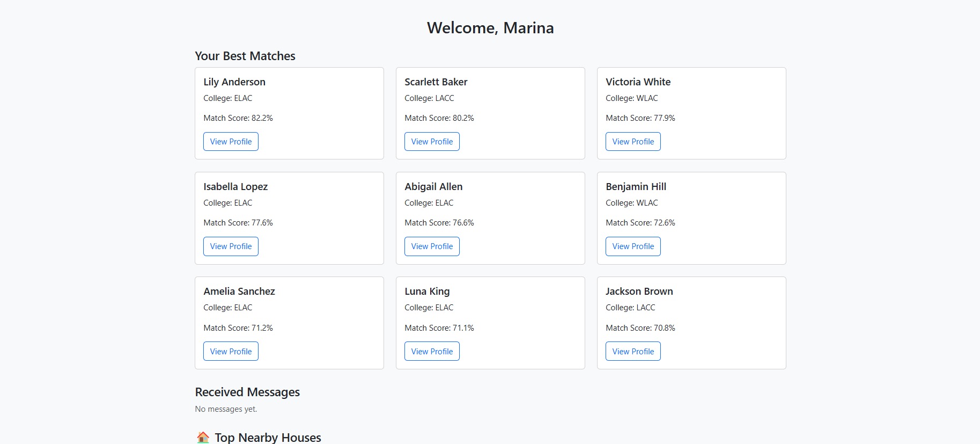This screenshot has width=980, height=444.
Task: Click Victoria White's name heading
Action: pyautogui.click(x=638, y=82)
